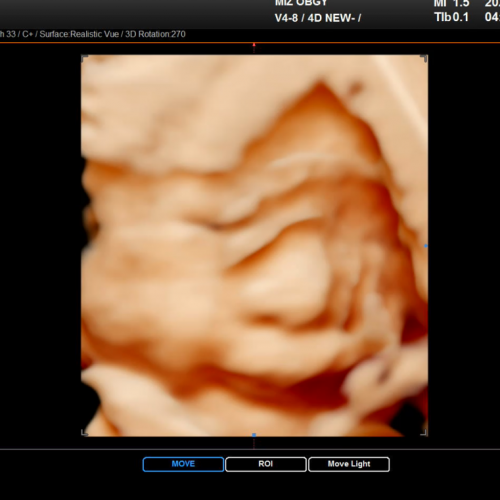Click the 3D rendered fetal face image
This screenshot has width=500, height=500.
pyautogui.click(x=254, y=246)
